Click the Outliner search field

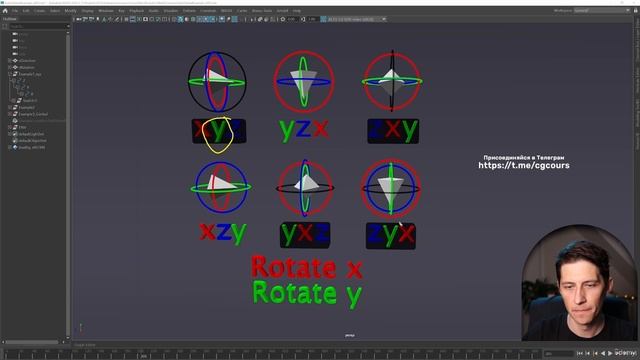tap(38, 26)
